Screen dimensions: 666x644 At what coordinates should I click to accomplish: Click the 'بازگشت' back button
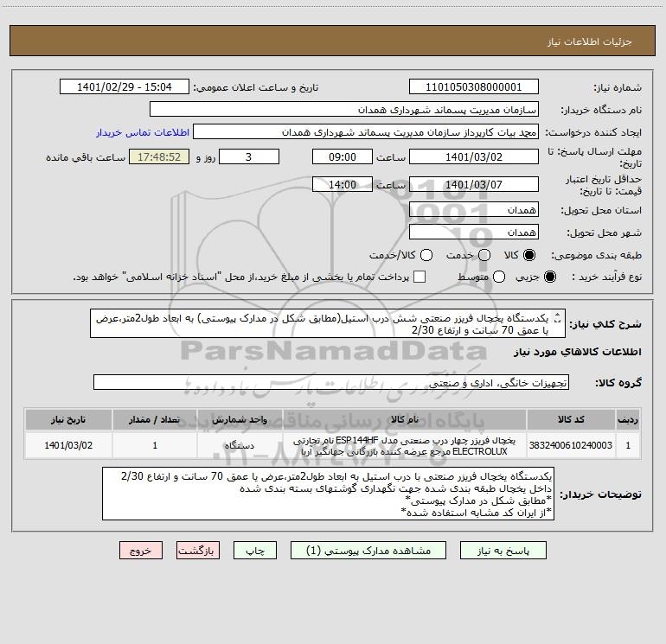click(x=198, y=551)
